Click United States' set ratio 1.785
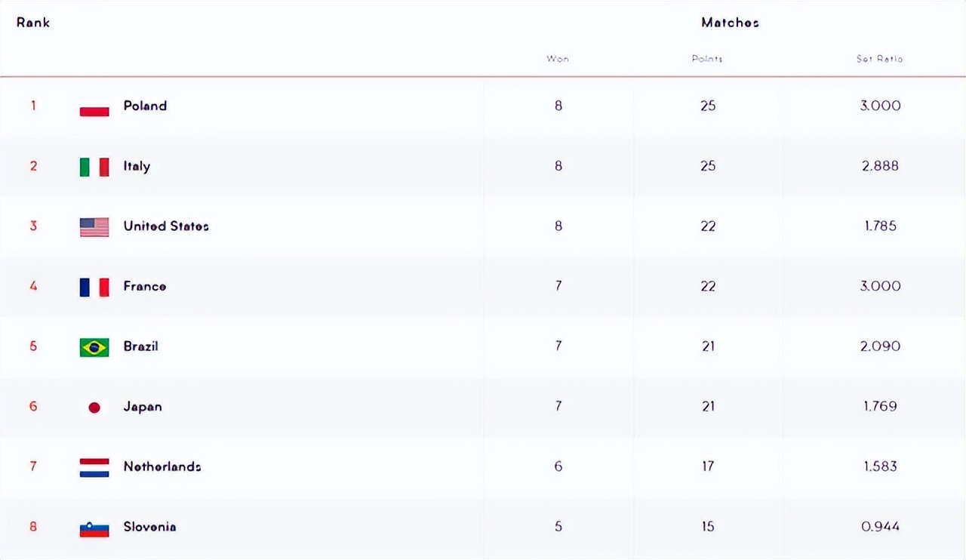The height and width of the screenshot is (560, 966). click(880, 226)
